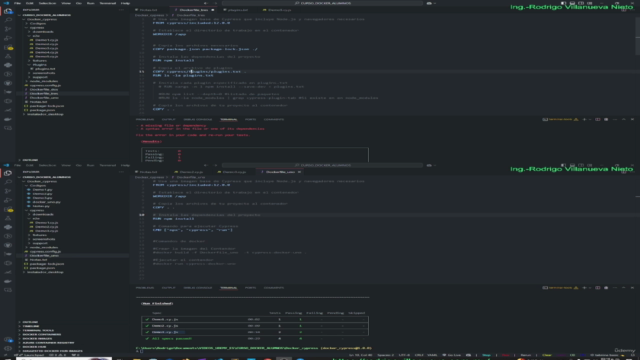
Task: Open File menu in top window
Action: point(17,3)
